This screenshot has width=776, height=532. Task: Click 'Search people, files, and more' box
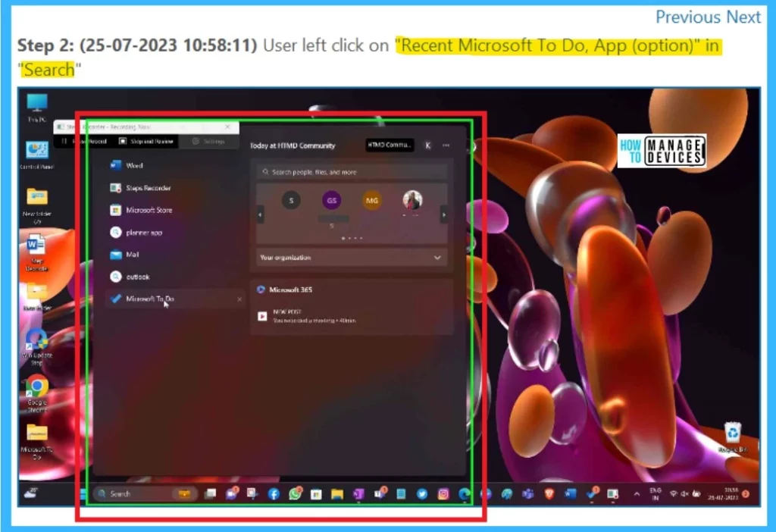[x=352, y=172]
